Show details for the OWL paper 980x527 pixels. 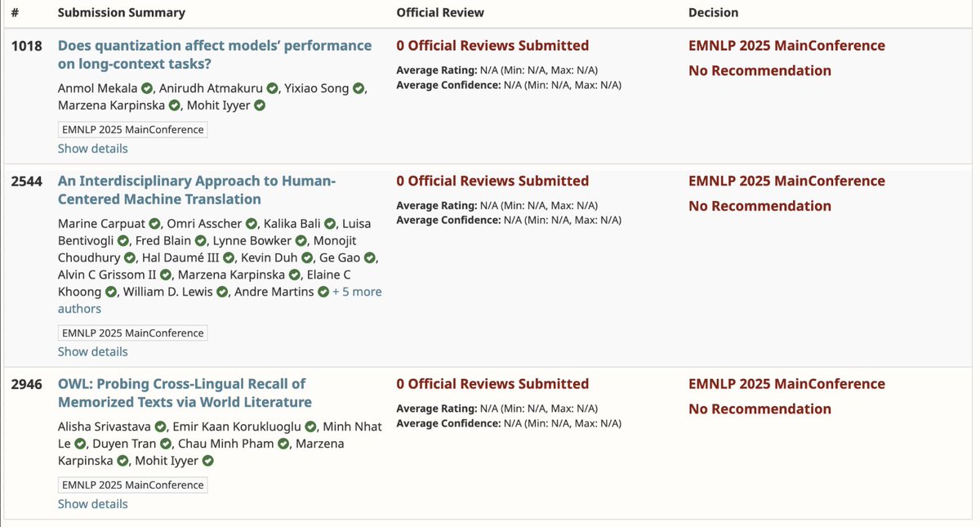pos(91,503)
